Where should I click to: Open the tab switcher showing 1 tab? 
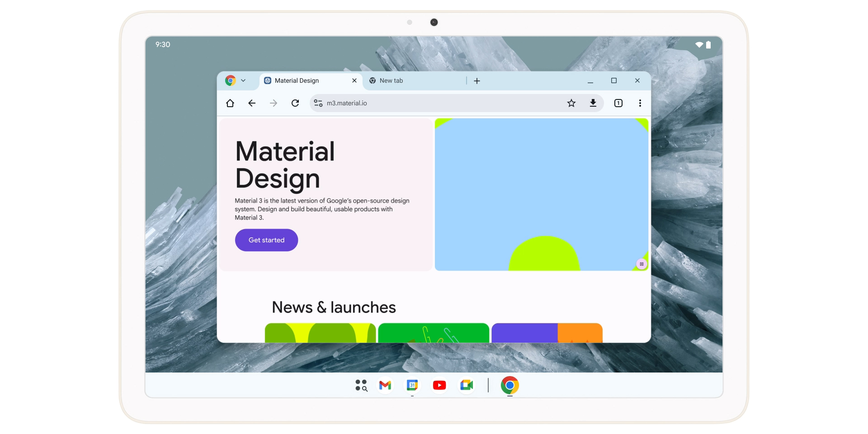coord(618,103)
